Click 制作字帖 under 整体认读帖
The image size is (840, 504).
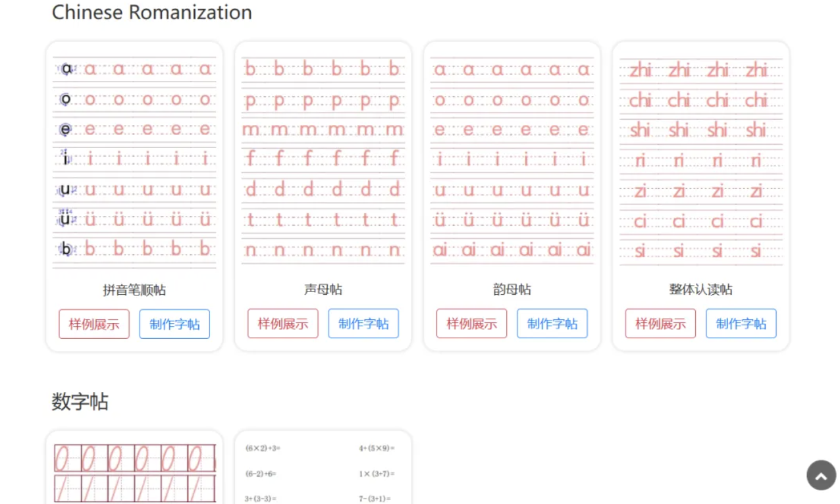(x=741, y=324)
